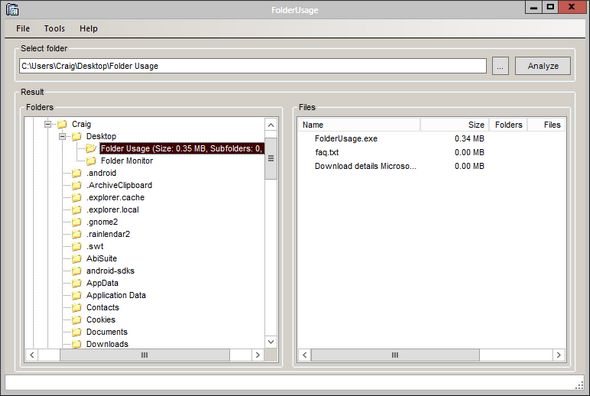Click the Files list horizontal scrollbar thumb
This screenshot has height=396, width=590.
click(395, 355)
